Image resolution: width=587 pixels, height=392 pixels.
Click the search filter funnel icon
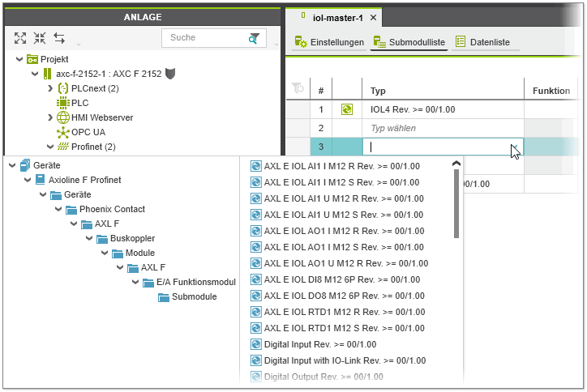coord(255,38)
